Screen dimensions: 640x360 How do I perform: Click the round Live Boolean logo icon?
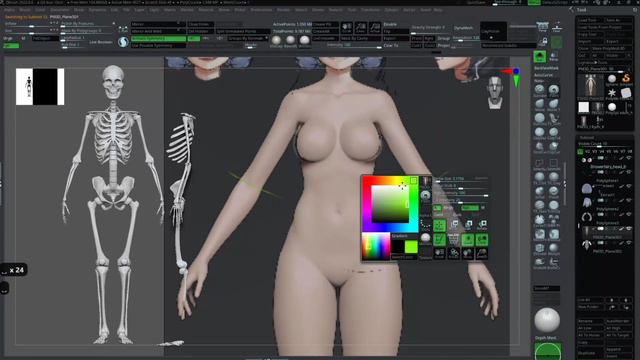tap(123, 42)
